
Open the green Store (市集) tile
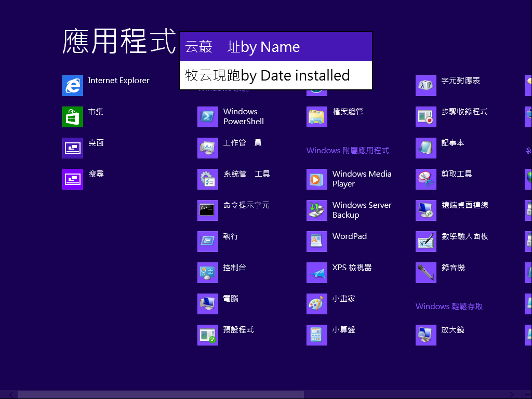click(x=73, y=117)
